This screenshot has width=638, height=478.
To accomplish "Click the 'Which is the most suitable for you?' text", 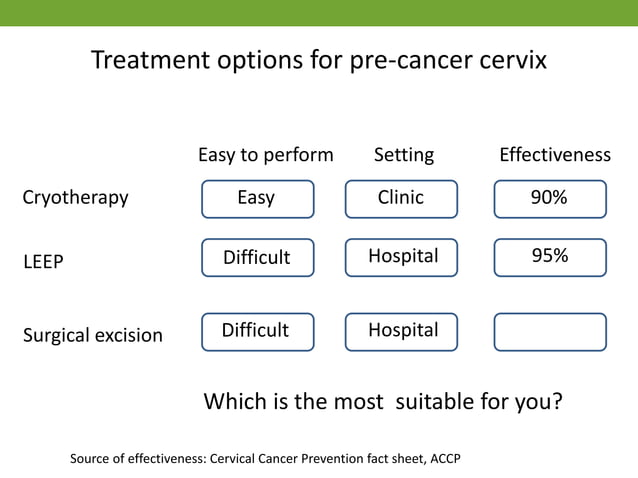I will pyautogui.click(x=383, y=402).
